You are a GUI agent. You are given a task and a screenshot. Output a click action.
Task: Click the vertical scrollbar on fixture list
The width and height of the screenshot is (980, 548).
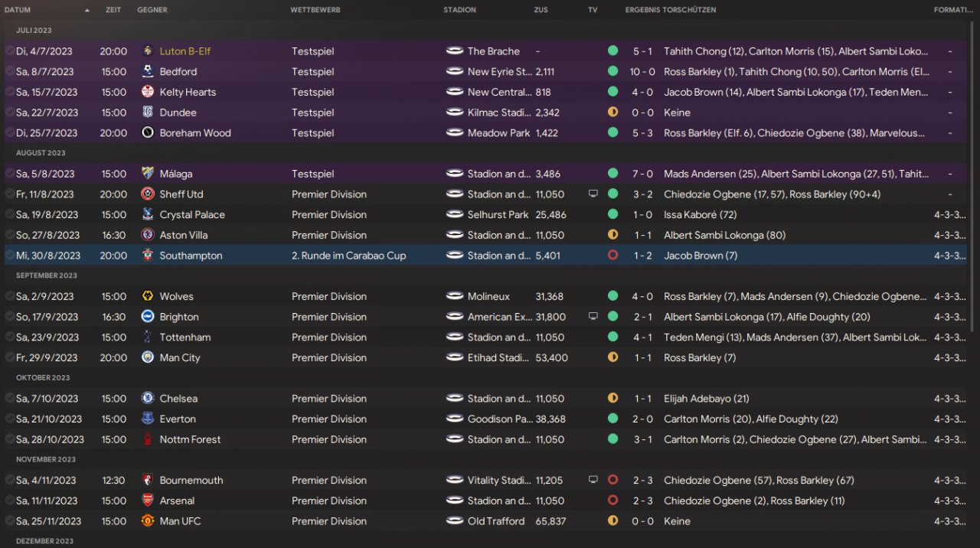(973, 176)
